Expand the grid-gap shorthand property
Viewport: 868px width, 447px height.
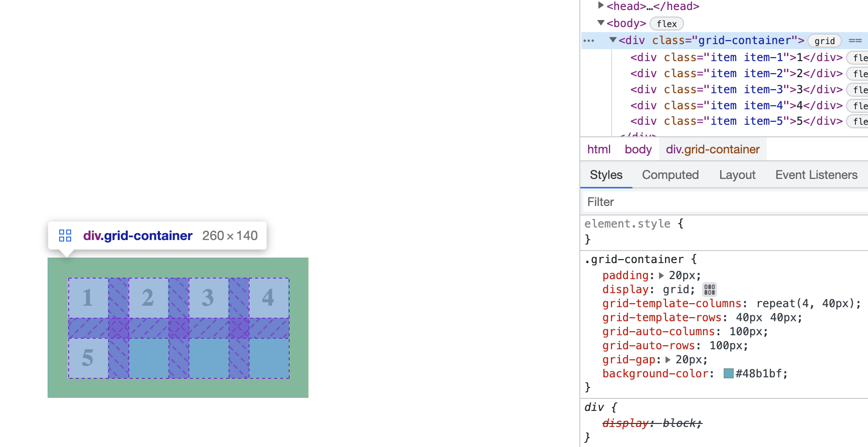(668, 360)
